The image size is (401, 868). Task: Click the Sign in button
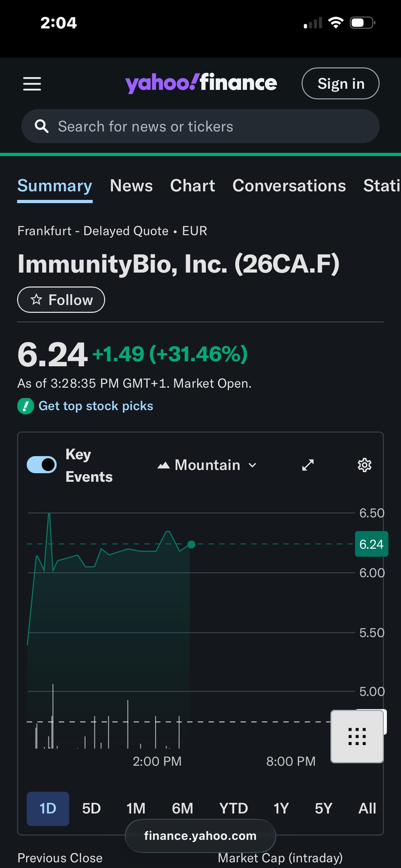click(x=340, y=83)
